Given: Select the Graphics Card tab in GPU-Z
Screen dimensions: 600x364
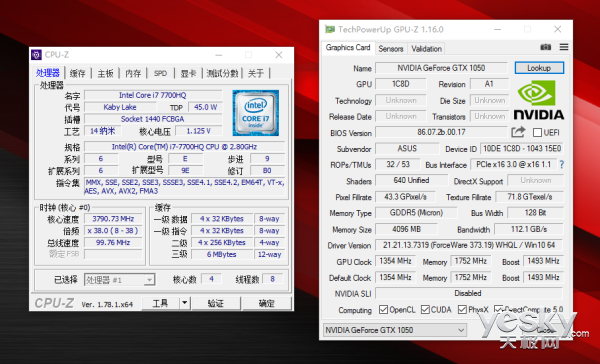Looking at the screenshot, I should click(348, 47).
